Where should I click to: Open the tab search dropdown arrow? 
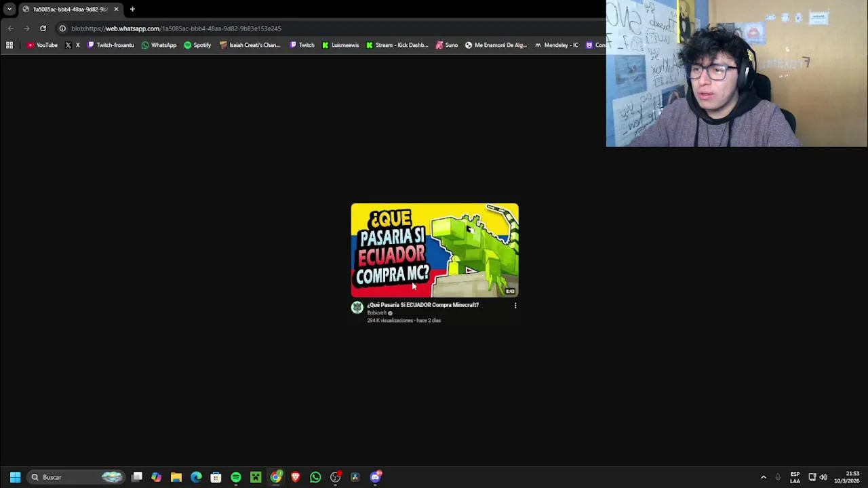pos(9,9)
